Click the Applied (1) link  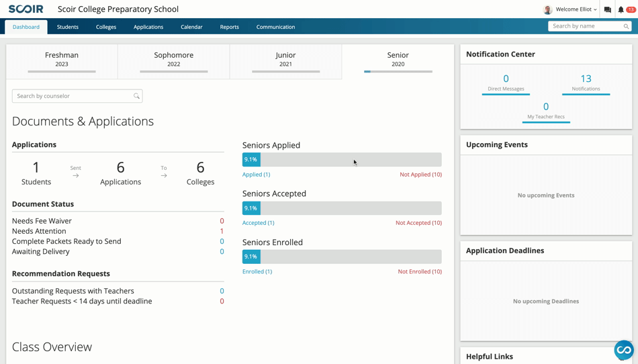point(257,175)
